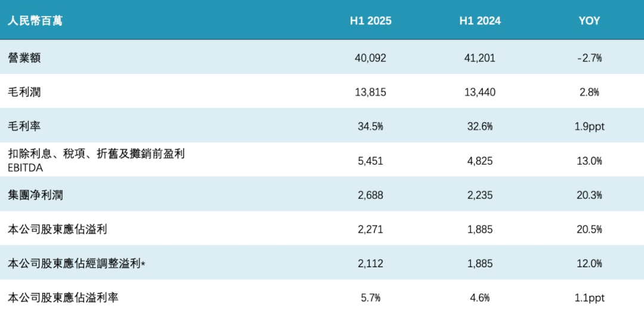Select the H1 2024 column header
The width and height of the screenshot is (644, 312).
coord(479,21)
